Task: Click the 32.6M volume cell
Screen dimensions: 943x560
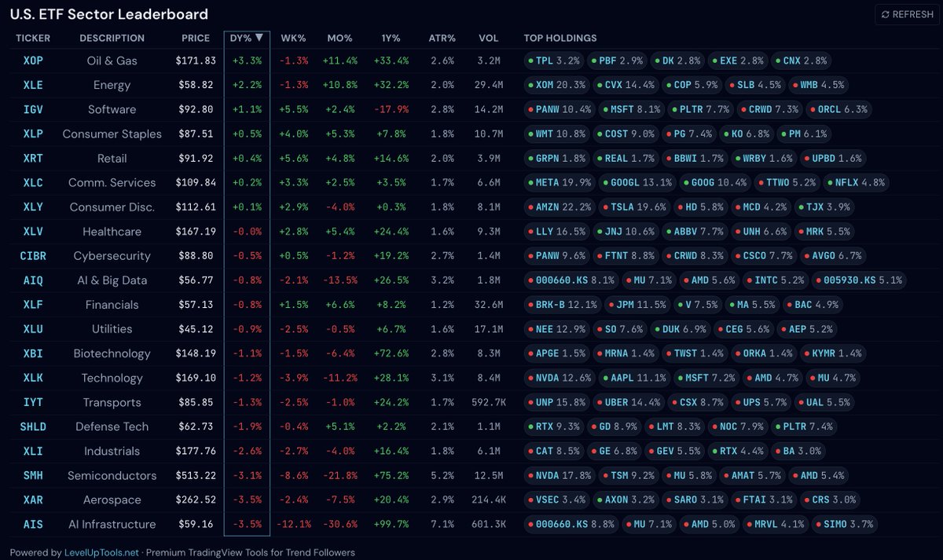Action: click(x=488, y=305)
